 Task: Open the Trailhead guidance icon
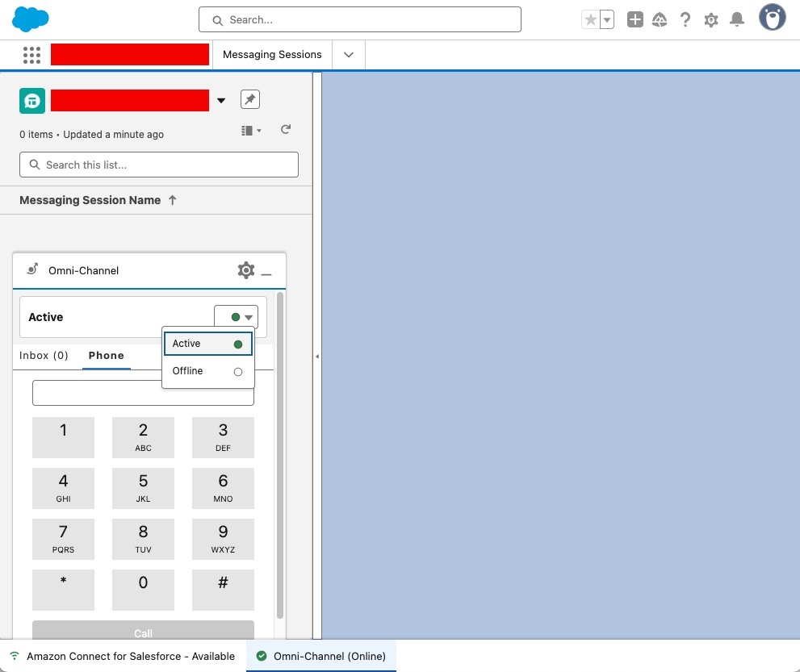pos(660,20)
